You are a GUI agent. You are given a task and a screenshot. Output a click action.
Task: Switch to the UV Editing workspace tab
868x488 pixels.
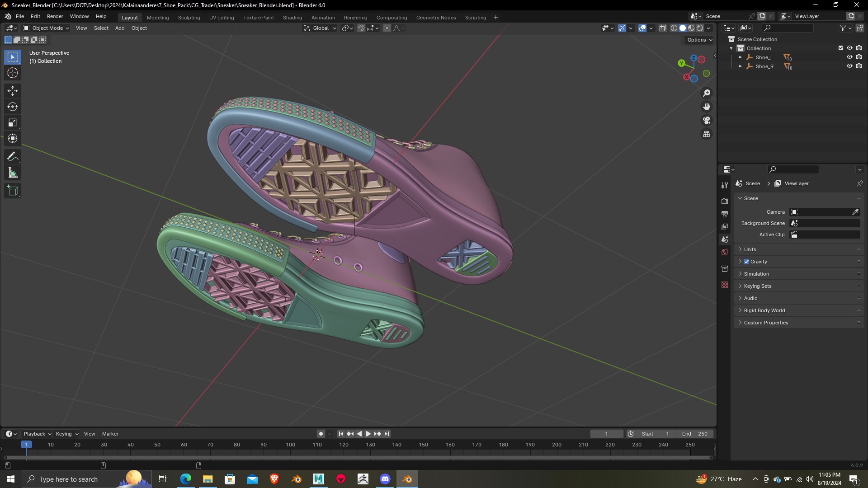coord(222,18)
